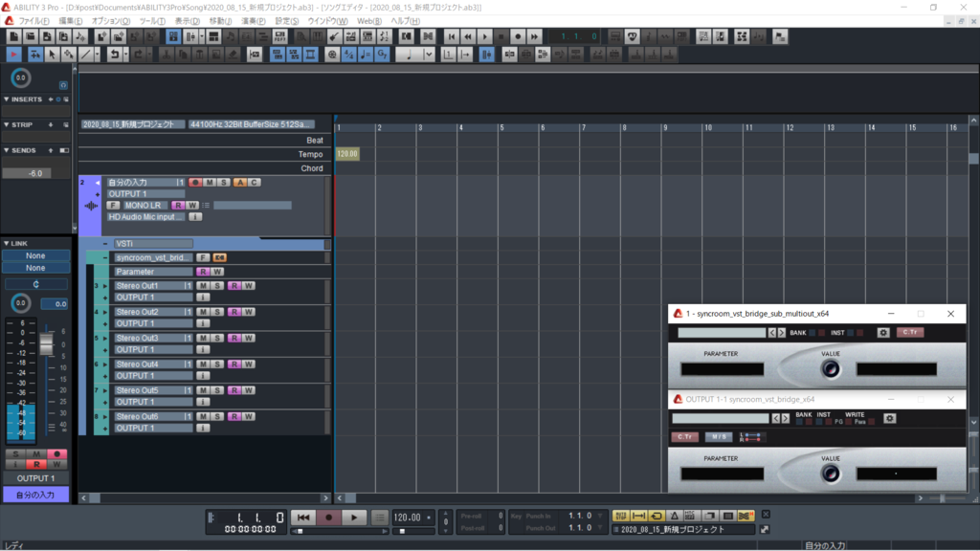Click the save file toolbar icon
The image size is (980, 551).
click(47, 37)
